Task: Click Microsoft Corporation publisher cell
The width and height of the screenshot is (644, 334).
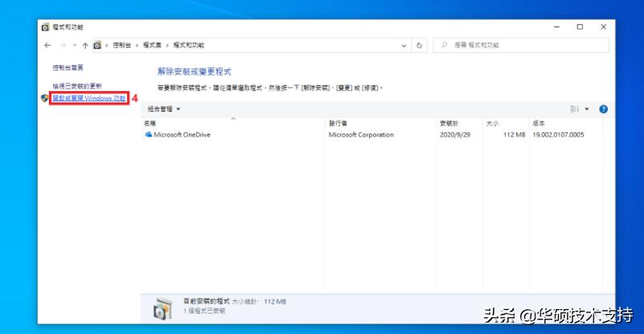Action: click(x=361, y=134)
